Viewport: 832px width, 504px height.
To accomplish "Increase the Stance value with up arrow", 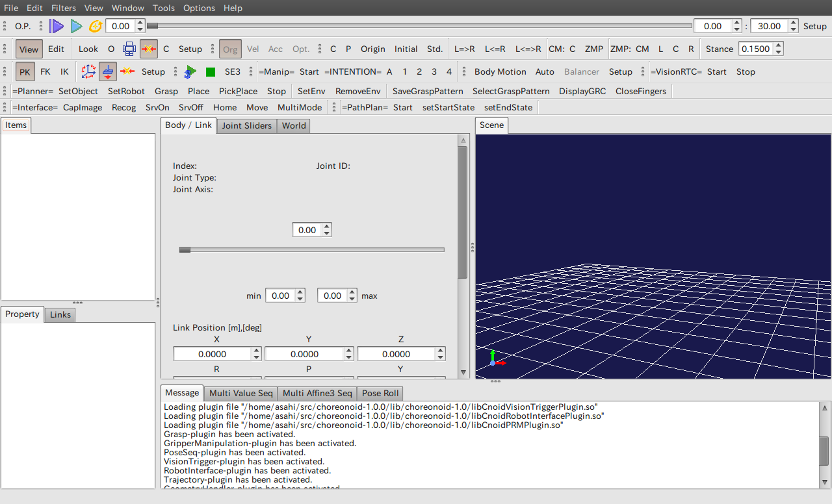I will point(779,45).
